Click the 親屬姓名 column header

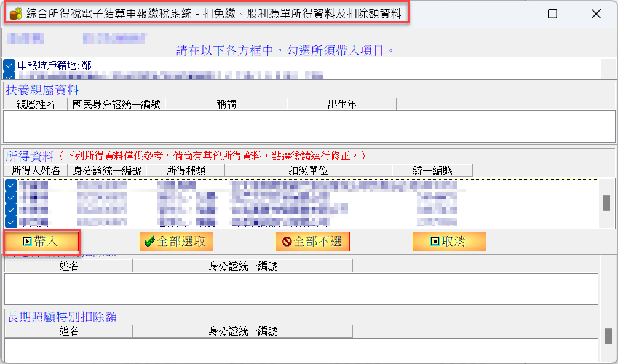[36, 104]
